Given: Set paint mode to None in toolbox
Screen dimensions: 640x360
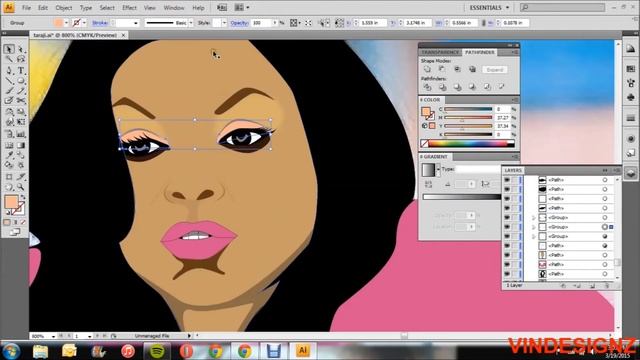Looking at the screenshot, I should [23, 222].
